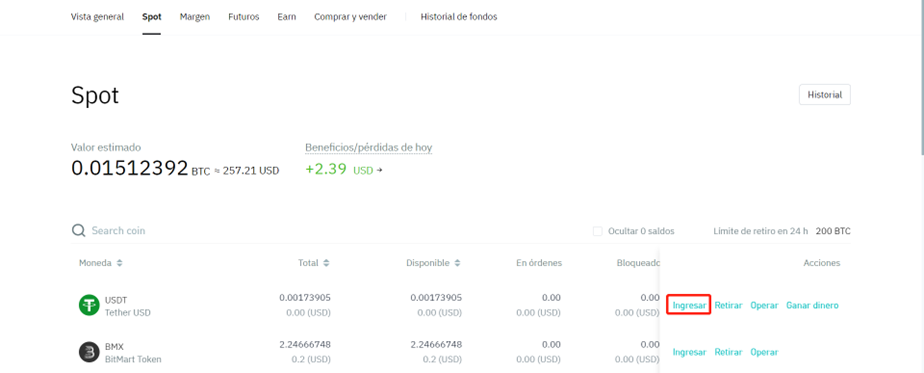Switch to the Futuros tab

click(243, 17)
